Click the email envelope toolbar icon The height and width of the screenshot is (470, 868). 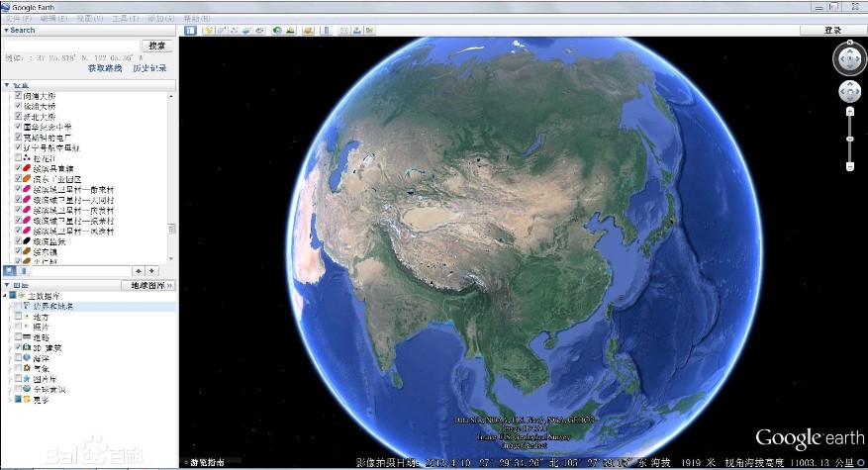click(345, 31)
